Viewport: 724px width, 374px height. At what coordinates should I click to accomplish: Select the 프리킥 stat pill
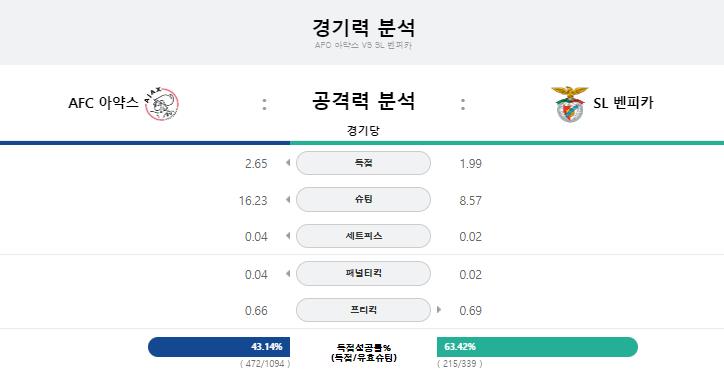[363, 310]
